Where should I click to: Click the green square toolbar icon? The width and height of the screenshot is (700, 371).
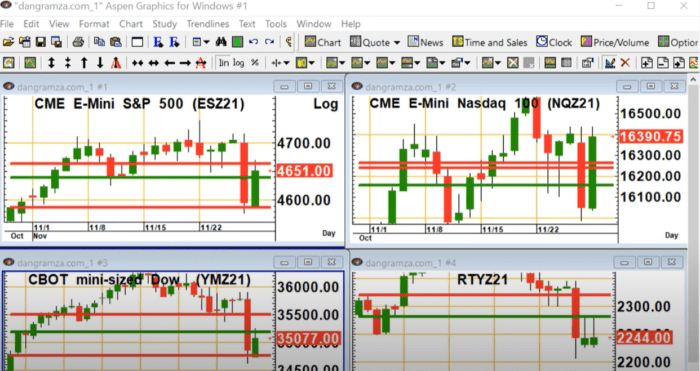pos(237,42)
